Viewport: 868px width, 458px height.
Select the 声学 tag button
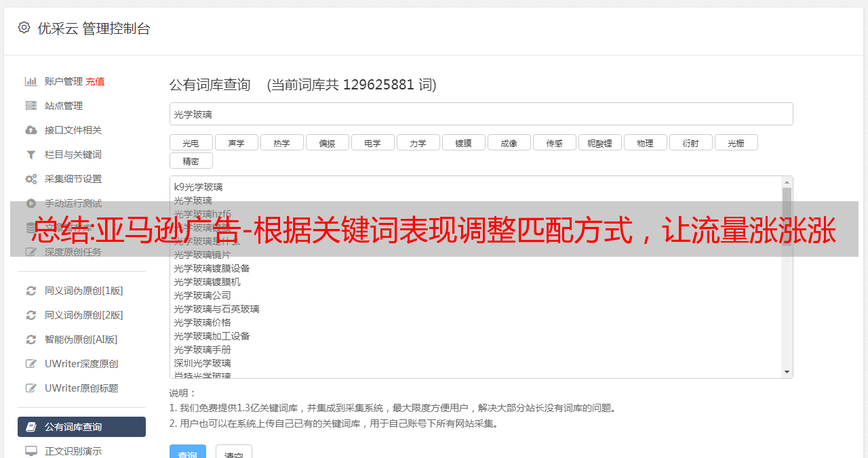(x=236, y=142)
